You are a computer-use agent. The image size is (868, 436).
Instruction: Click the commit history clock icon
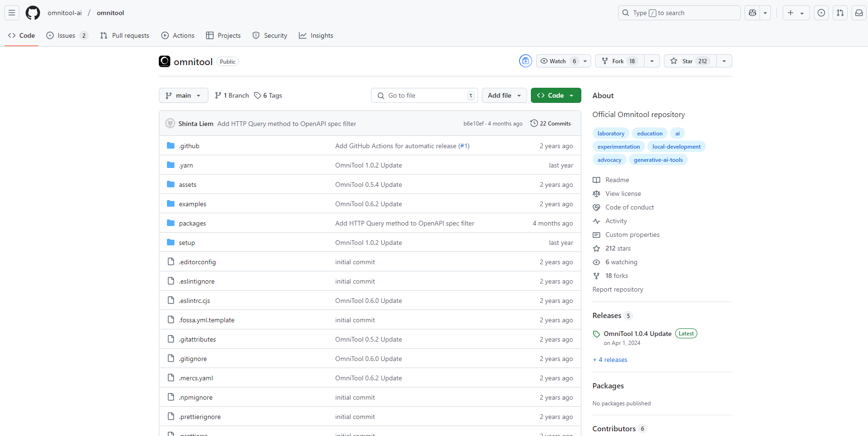pos(534,123)
